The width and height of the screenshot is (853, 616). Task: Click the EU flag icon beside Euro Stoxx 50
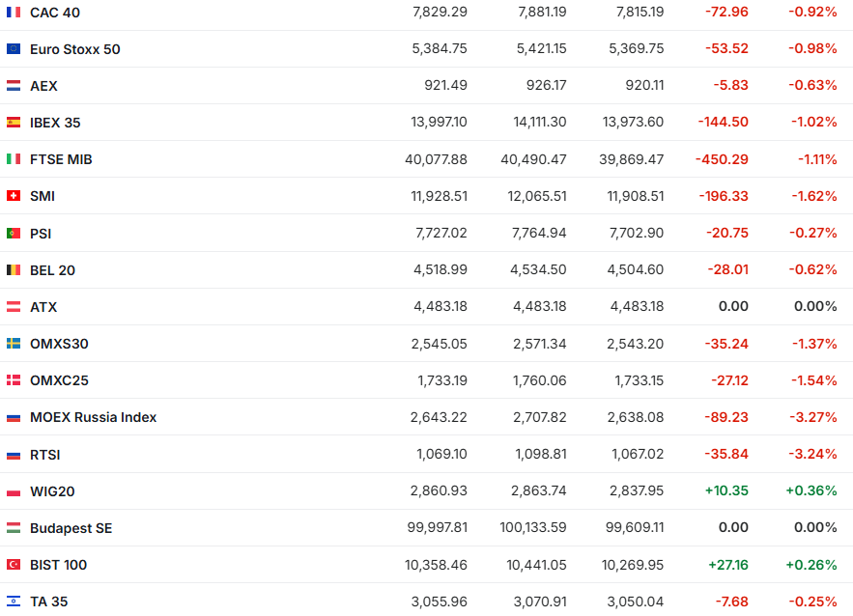[x=14, y=49]
